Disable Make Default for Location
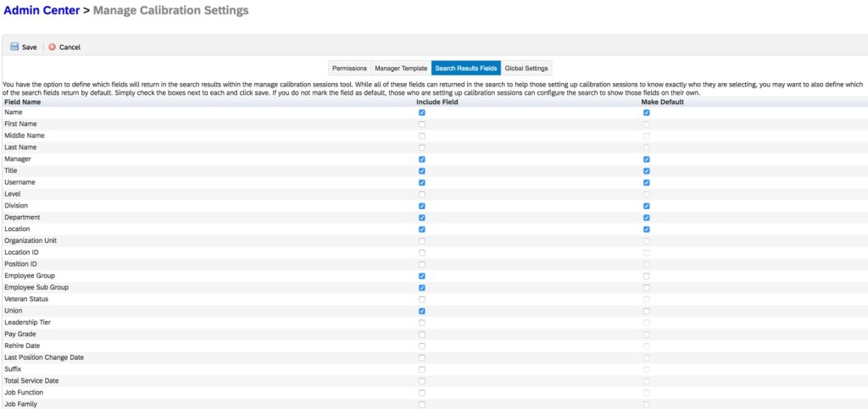This screenshot has width=868, height=409. click(x=646, y=229)
